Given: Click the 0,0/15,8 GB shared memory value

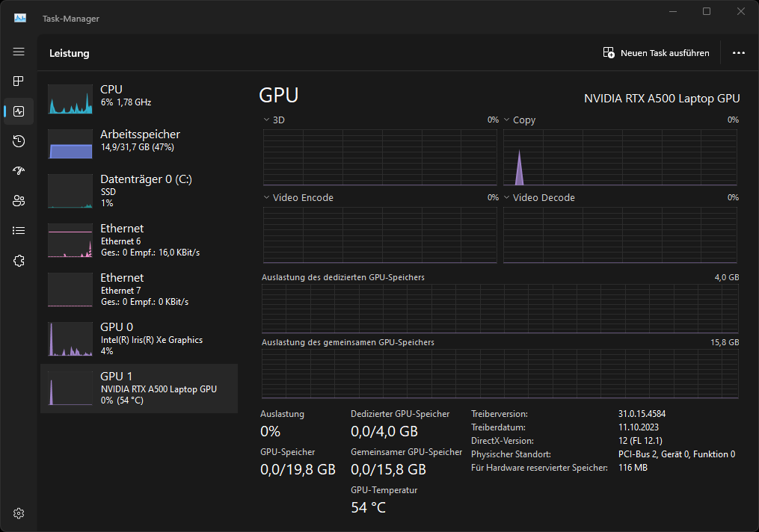Looking at the screenshot, I should pos(388,470).
